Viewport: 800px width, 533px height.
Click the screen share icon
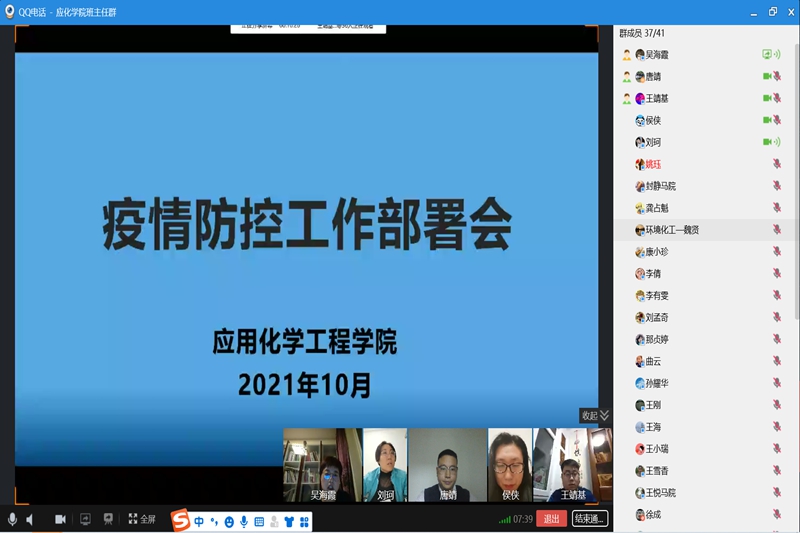coord(86,519)
